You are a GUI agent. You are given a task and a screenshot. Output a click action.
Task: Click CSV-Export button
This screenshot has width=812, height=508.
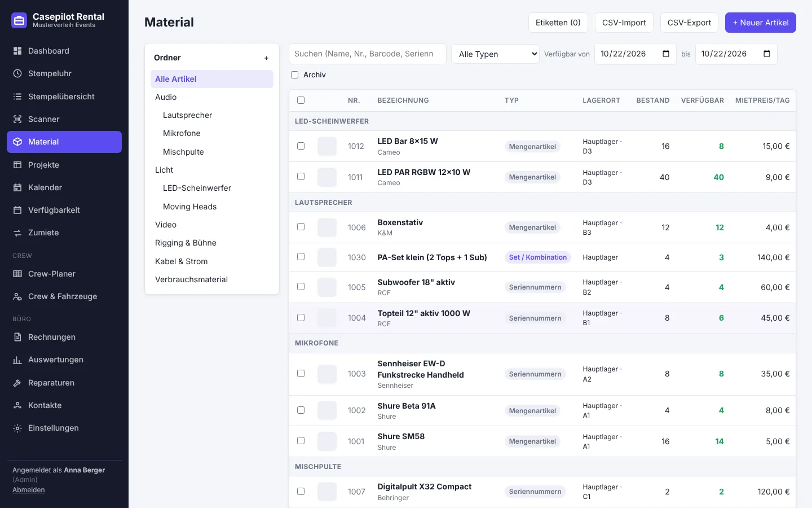coord(689,23)
